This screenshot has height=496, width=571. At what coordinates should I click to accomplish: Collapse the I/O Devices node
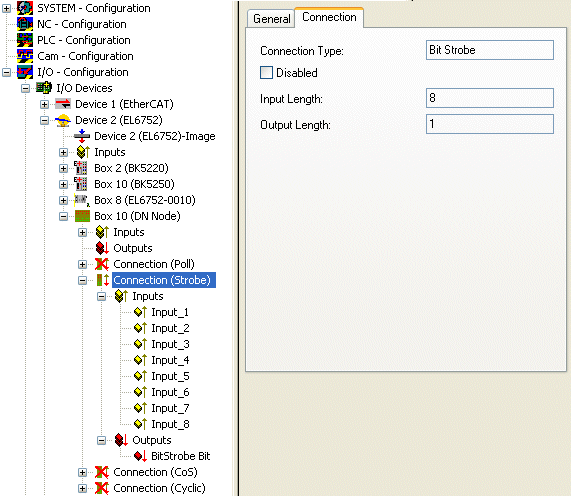click(x=25, y=88)
